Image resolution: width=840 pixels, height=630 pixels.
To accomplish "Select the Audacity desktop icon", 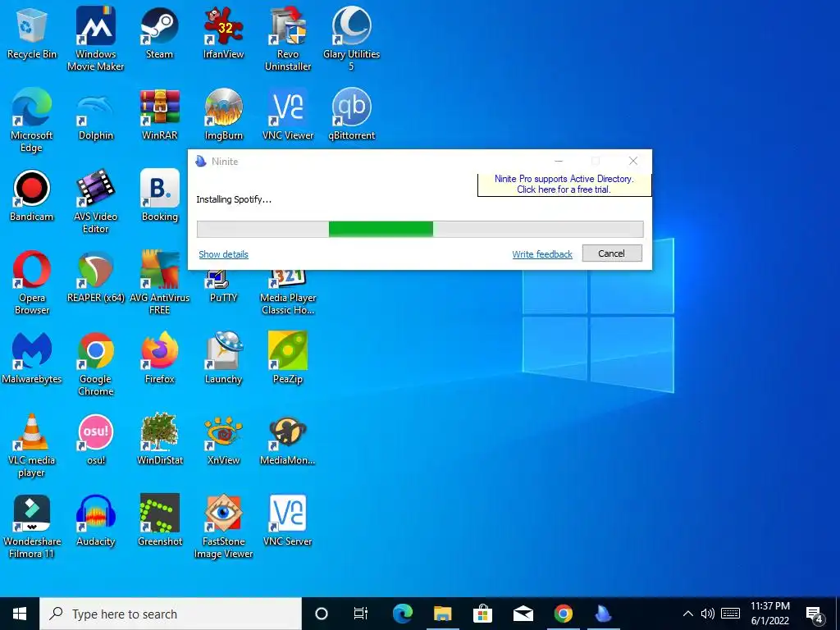I will (x=95, y=521).
